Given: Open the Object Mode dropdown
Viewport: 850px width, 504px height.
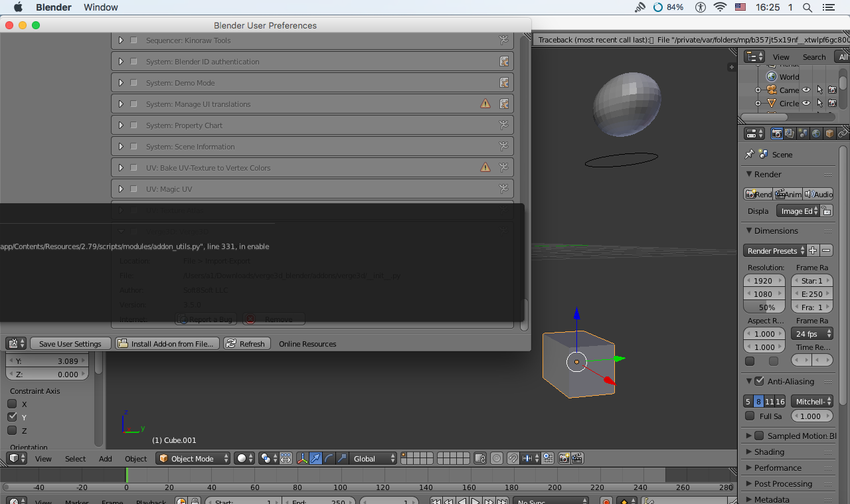Looking at the screenshot, I should coord(193,458).
